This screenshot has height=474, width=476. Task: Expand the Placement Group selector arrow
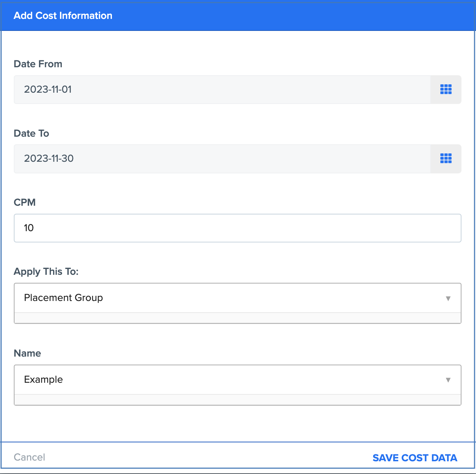(x=448, y=298)
